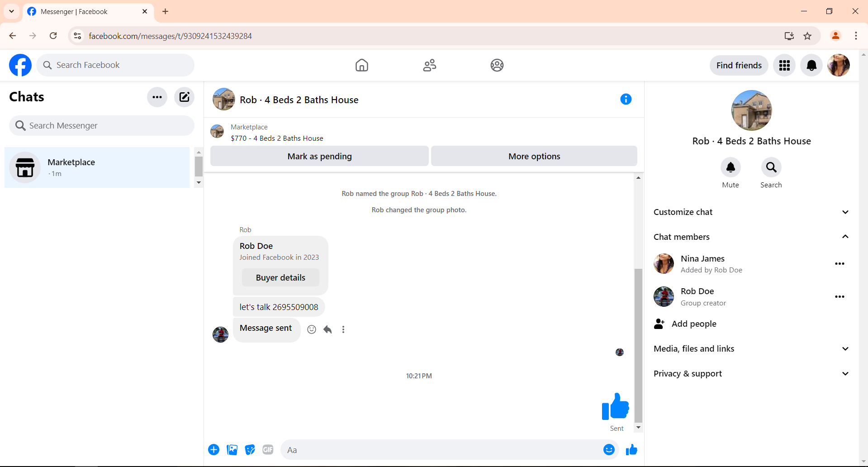The image size is (868, 467).
Task: Open the house listing thumbnail in Marketplace banner
Action: pyautogui.click(x=217, y=132)
